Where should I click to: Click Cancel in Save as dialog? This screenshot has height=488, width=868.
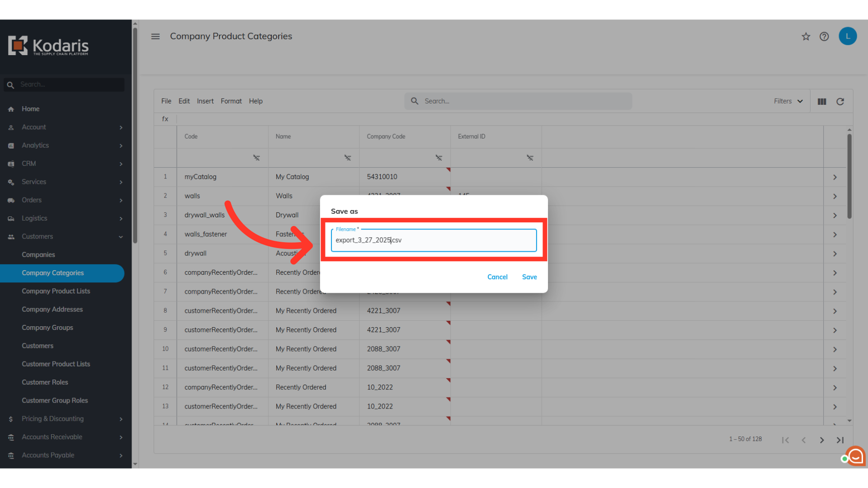coord(497,277)
